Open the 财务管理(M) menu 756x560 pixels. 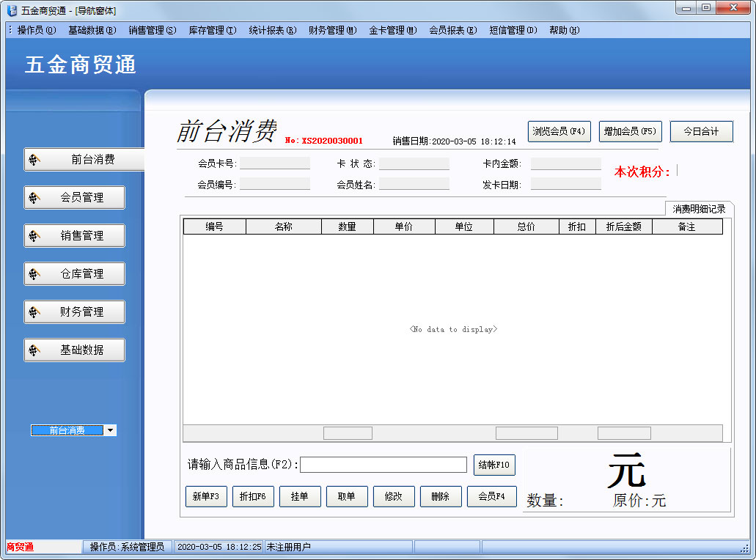pyautogui.click(x=333, y=30)
